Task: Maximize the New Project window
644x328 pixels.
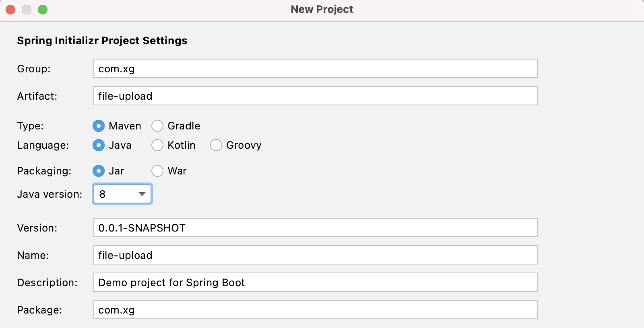Action: (x=43, y=10)
